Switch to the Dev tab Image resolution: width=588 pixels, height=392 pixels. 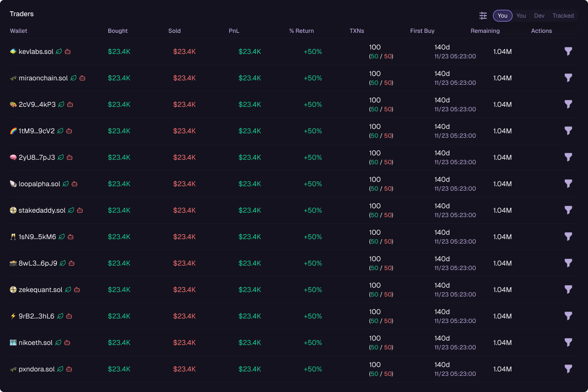coord(539,16)
